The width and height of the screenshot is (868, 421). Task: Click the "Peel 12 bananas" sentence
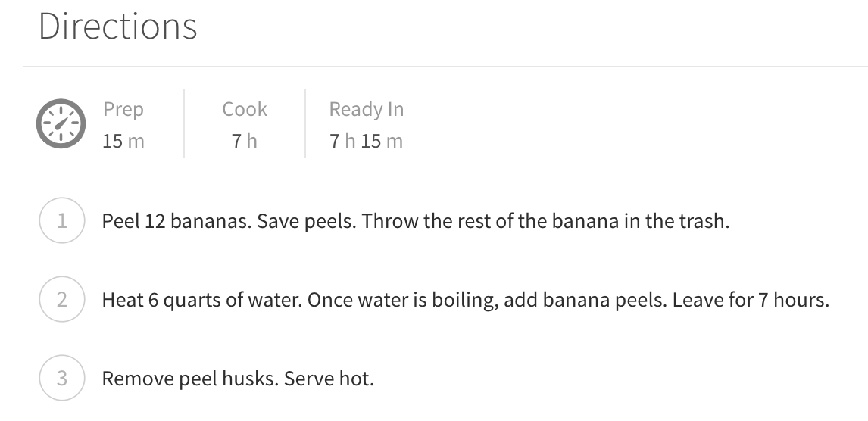pyautogui.click(x=176, y=223)
